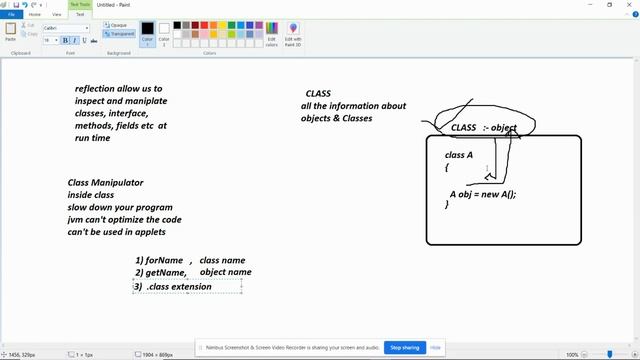Click Stop sharing in Nimbus bar

405,348
